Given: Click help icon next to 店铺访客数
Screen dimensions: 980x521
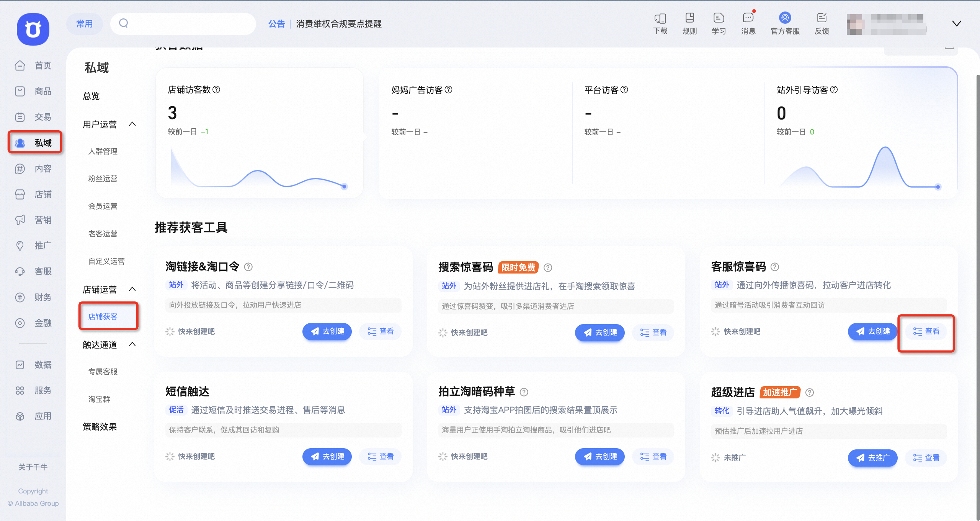Looking at the screenshot, I should [x=216, y=90].
